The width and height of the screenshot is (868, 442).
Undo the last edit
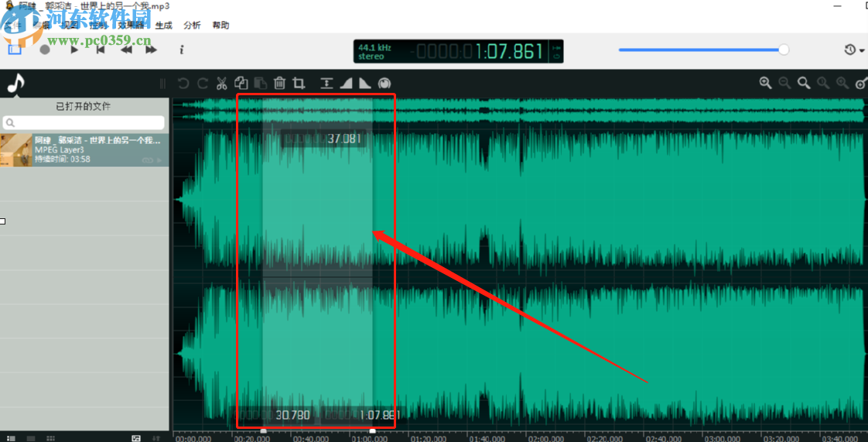[183, 84]
